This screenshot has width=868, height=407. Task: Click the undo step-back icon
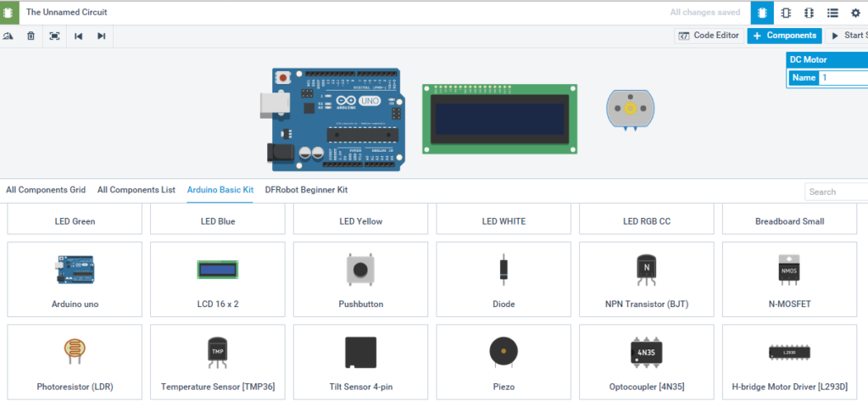(79, 36)
